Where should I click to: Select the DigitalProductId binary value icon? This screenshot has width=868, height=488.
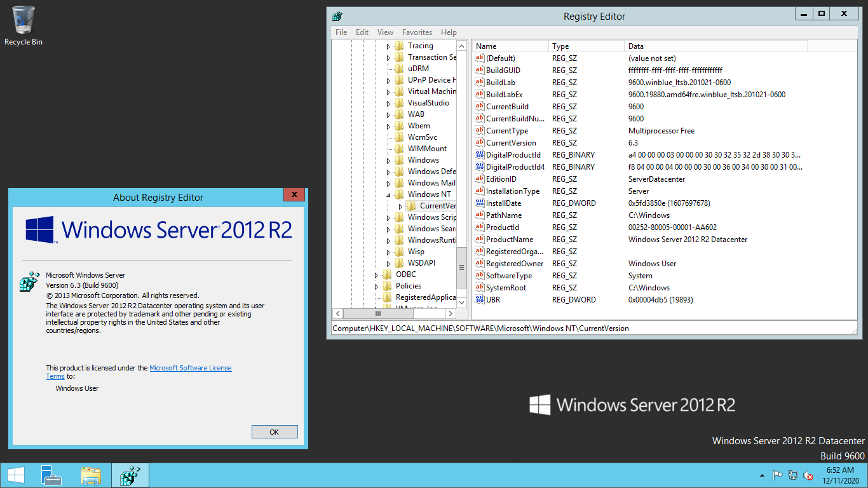(x=480, y=154)
